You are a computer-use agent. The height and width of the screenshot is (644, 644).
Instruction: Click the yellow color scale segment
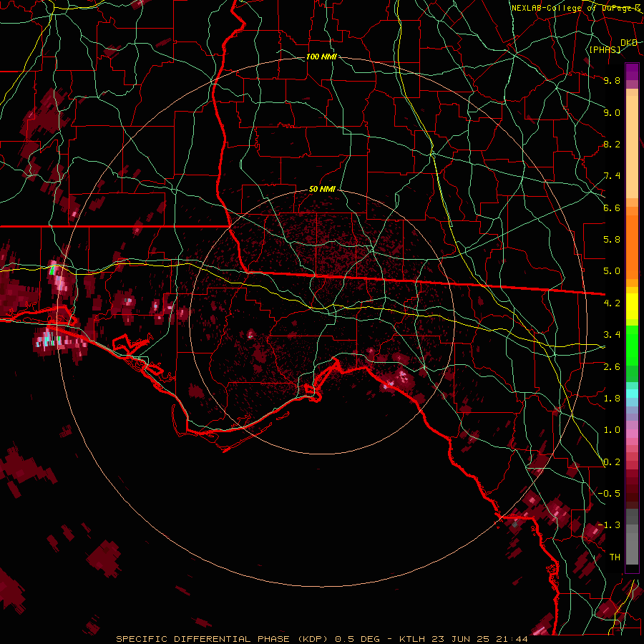coord(632,306)
